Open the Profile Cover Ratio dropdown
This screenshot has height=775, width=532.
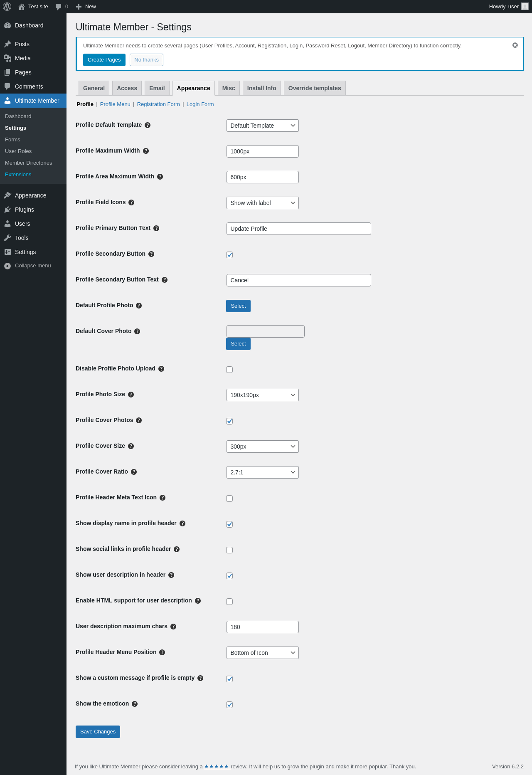(263, 472)
